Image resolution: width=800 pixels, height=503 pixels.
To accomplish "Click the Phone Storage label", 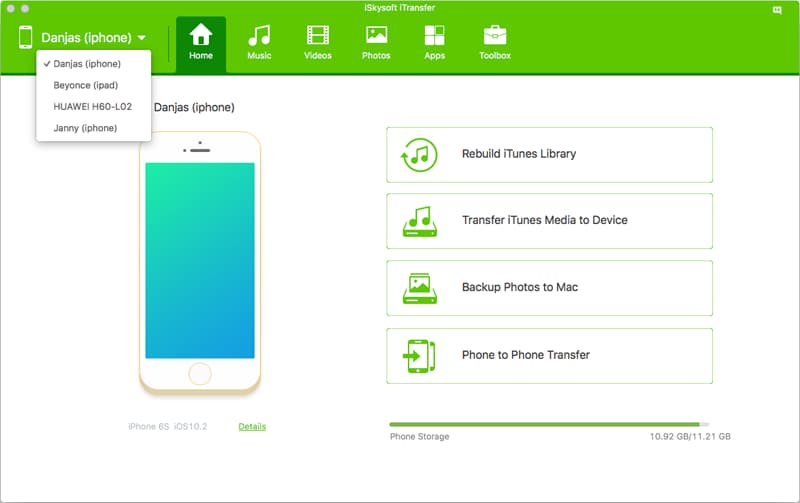I will pos(419,437).
